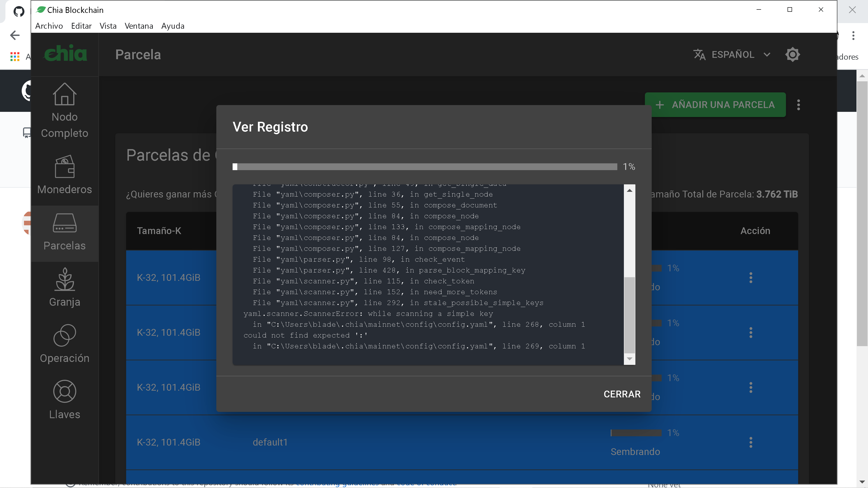Expand the ESPAÑOL language dropdown
This screenshot has width=868, height=488.
tap(733, 54)
